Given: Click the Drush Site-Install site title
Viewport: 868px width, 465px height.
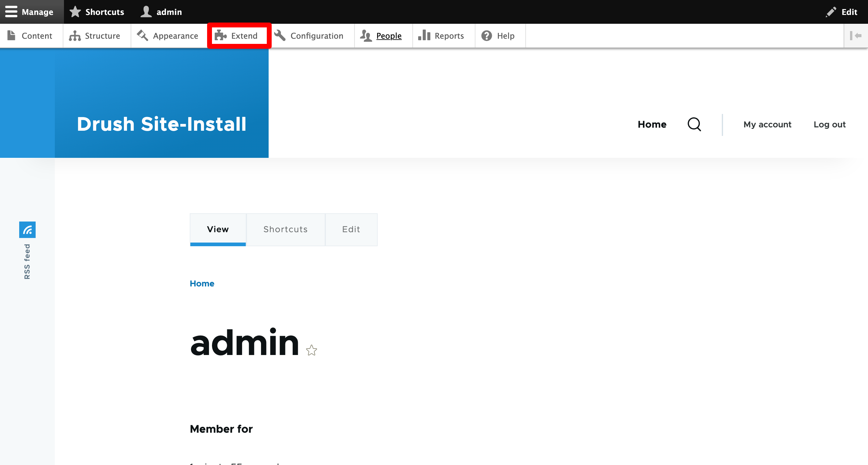Looking at the screenshot, I should coord(161,124).
